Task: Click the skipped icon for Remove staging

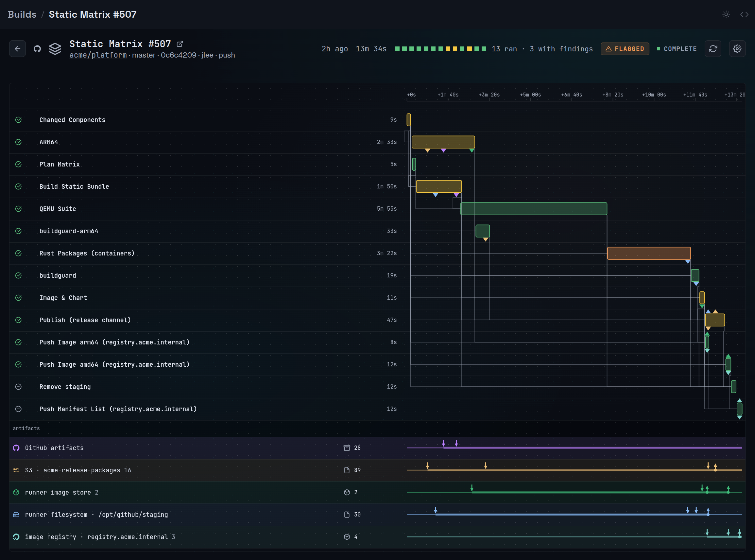Action: click(x=19, y=387)
